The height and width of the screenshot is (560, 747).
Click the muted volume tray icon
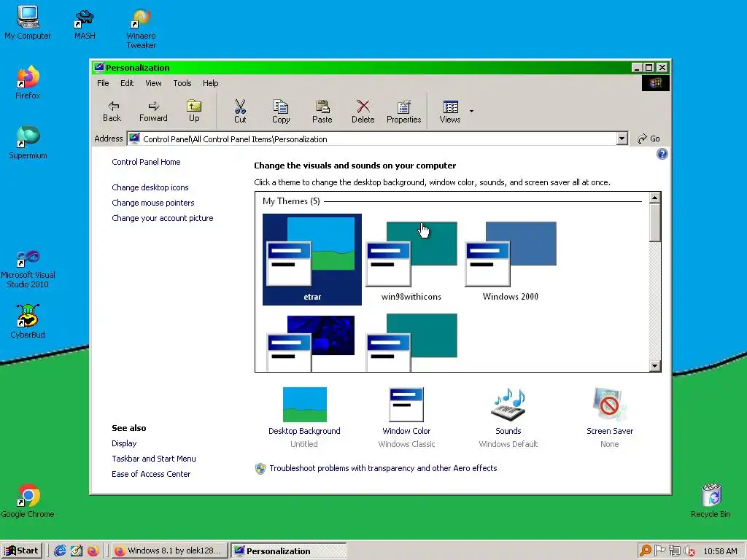pos(689,551)
